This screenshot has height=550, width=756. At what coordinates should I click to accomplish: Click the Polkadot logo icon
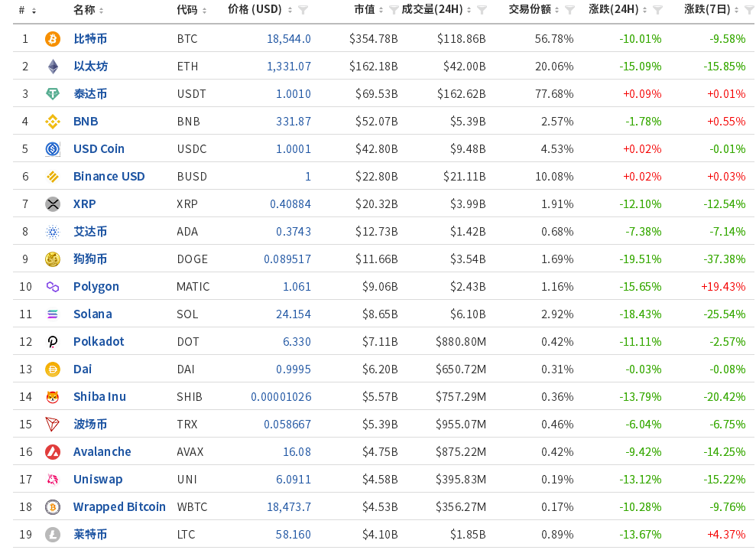[x=52, y=341]
